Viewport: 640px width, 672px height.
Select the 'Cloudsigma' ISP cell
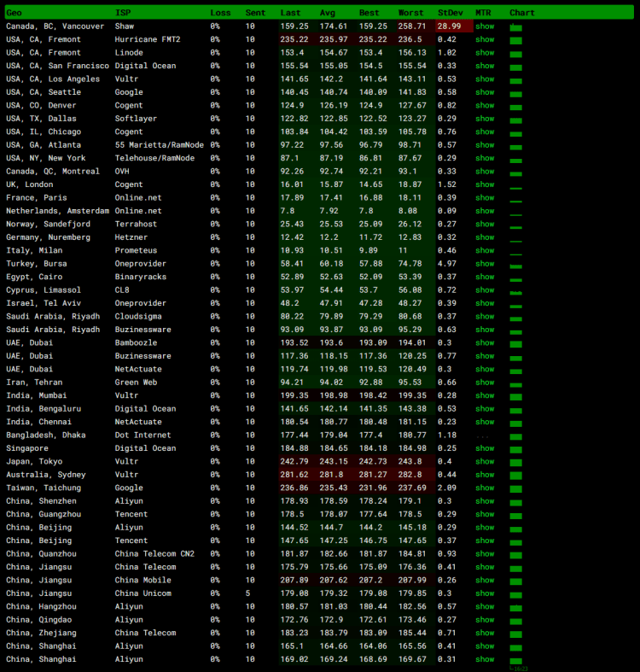point(138,316)
